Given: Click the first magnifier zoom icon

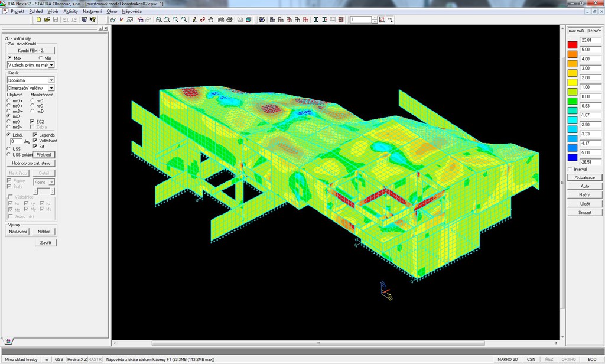Looking at the screenshot, I should tap(159, 19).
